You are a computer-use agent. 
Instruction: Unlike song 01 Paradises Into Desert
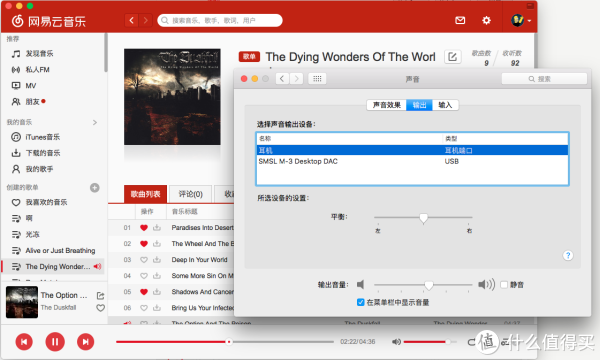coord(144,228)
